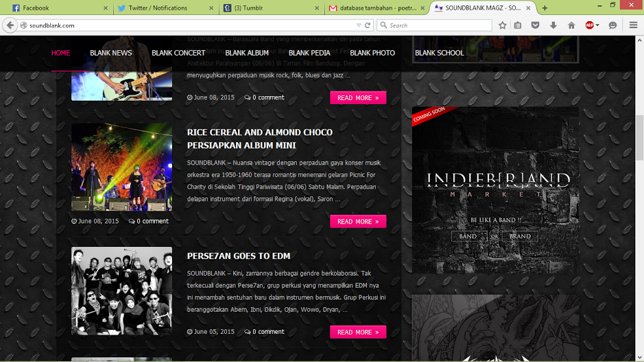Screen dimensions: 644x362
Task: Click the magnifier icon in search box
Action: pyautogui.click(x=383, y=25)
